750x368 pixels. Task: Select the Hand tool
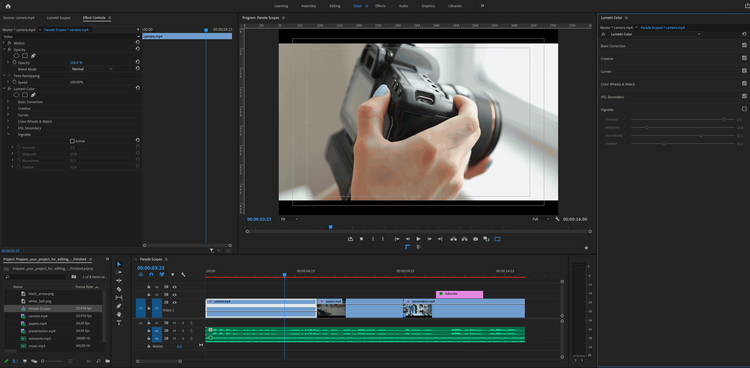coord(119,314)
